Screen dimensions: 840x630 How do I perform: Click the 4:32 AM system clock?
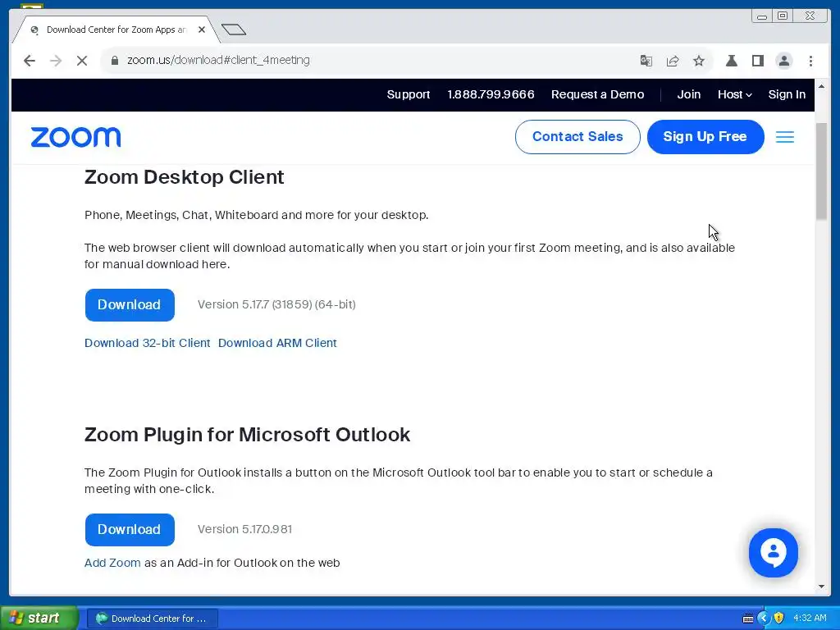coord(810,619)
